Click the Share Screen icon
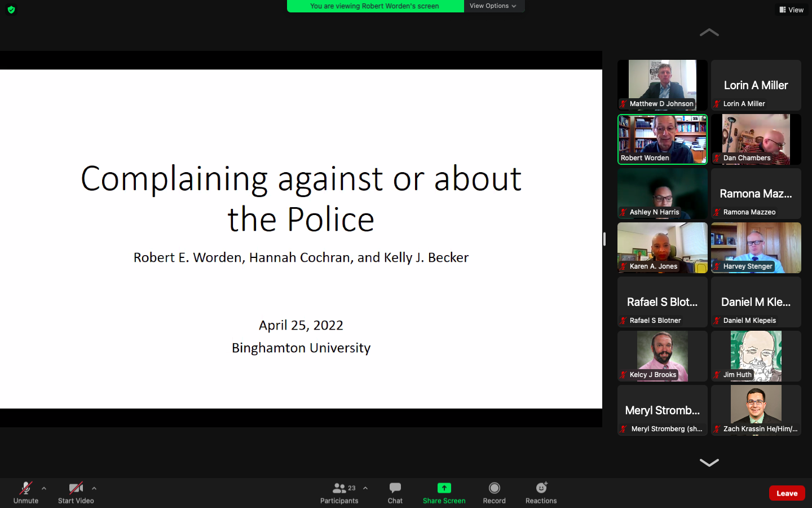Viewport: 812px width, 508px height. pos(444,488)
